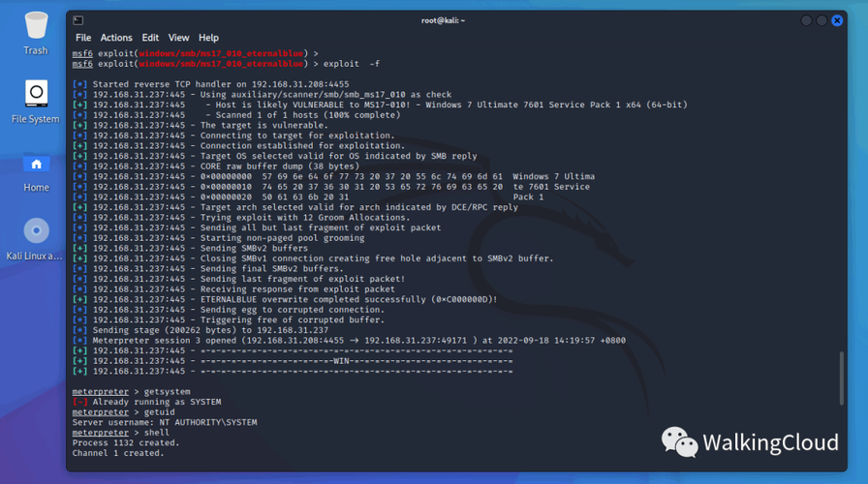Click 'ETERNALBLUE overwrite completed successfully' line

coord(285,299)
